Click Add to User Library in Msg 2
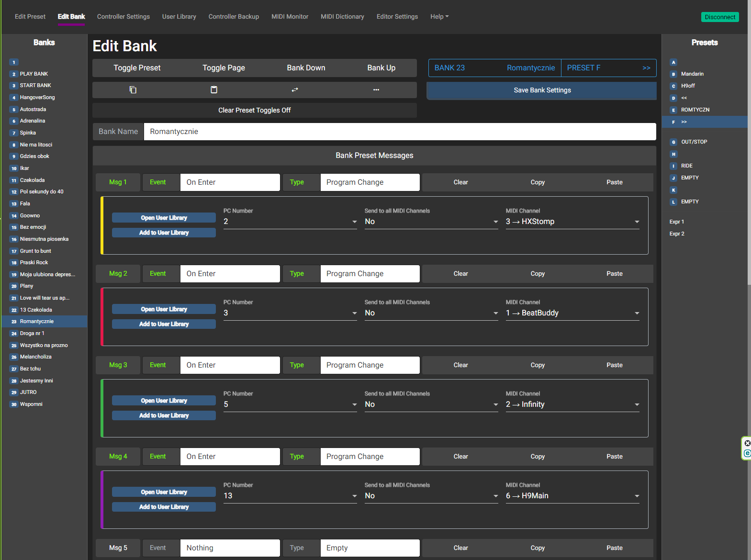The image size is (751, 560). (164, 324)
